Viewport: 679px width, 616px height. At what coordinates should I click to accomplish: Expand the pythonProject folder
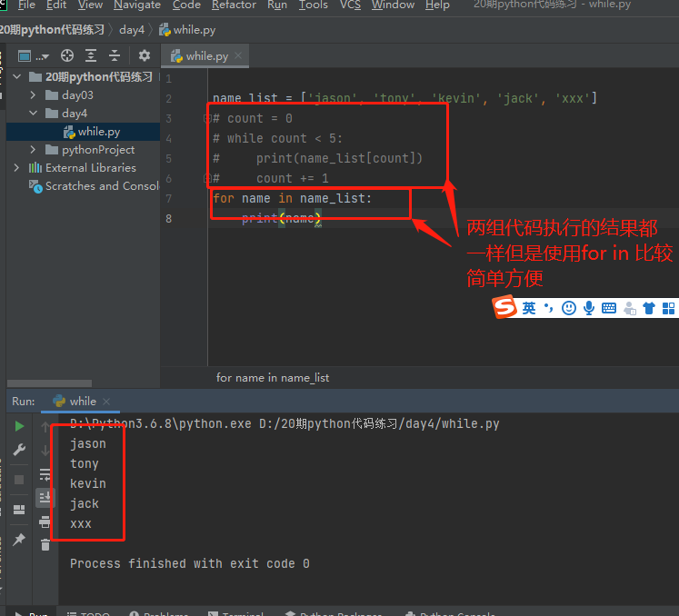tap(33, 150)
